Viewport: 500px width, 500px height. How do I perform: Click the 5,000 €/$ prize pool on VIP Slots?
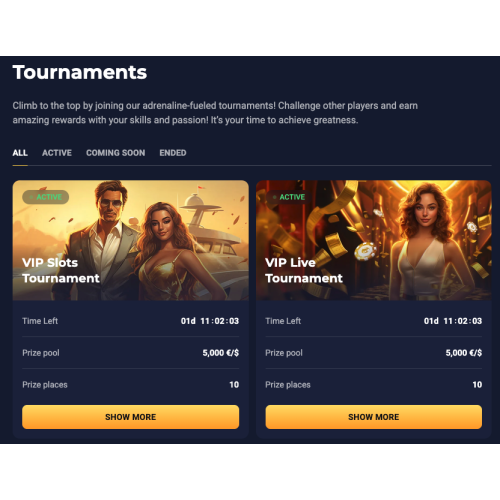(x=221, y=353)
